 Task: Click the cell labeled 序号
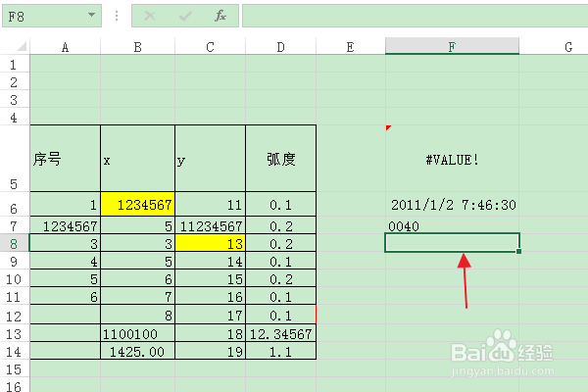click(66, 159)
